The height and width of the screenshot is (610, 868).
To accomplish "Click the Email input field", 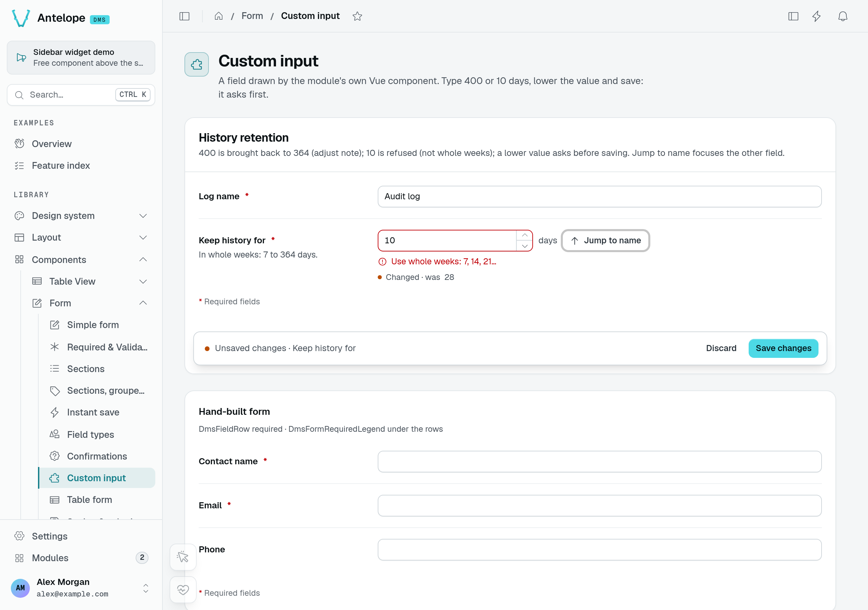I will point(599,505).
